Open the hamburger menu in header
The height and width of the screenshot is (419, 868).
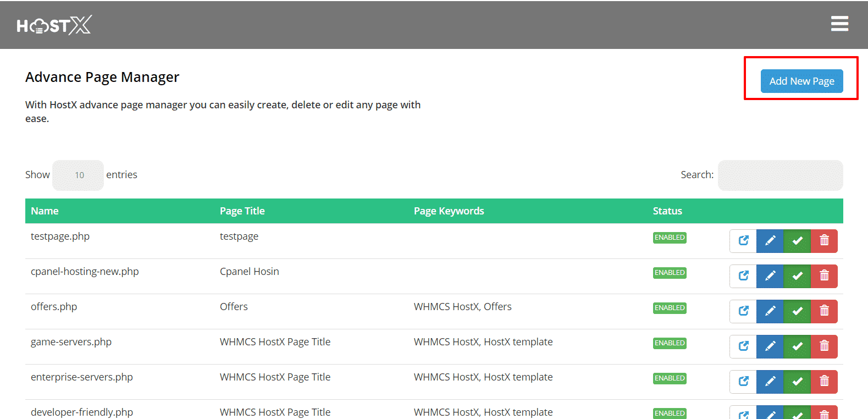tap(839, 24)
